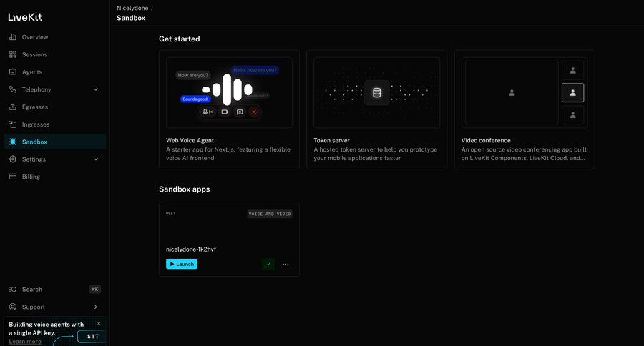The height and width of the screenshot is (346, 644).
Task: Click the Billing card icon
Action: (13, 177)
